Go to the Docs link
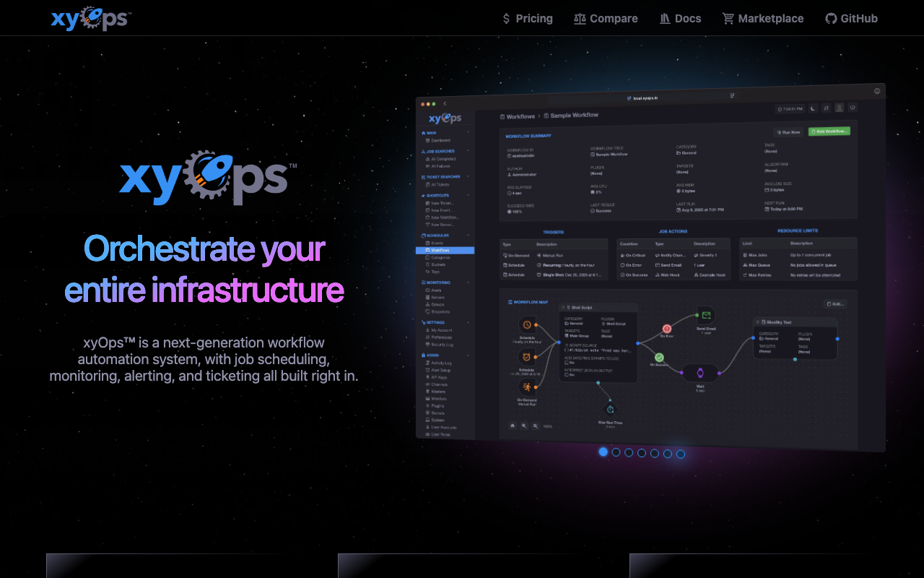The height and width of the screenshot is (578, 924). coord(680,19)
